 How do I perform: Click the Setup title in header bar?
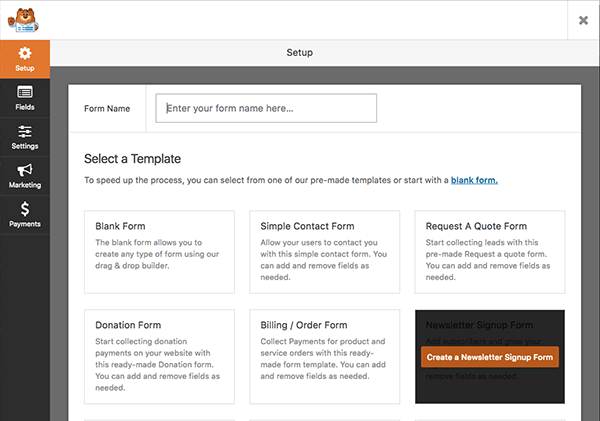(300, 52)
